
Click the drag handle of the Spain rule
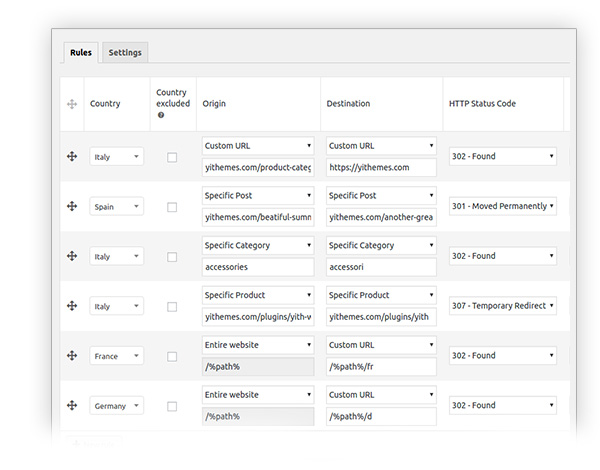[x=72, y=206]
